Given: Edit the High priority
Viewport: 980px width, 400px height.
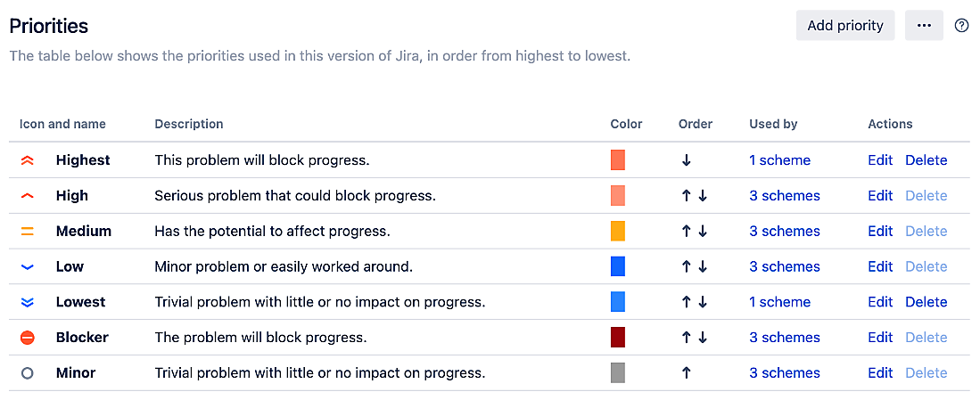Looking at the screenshot, I should point(881,196).
